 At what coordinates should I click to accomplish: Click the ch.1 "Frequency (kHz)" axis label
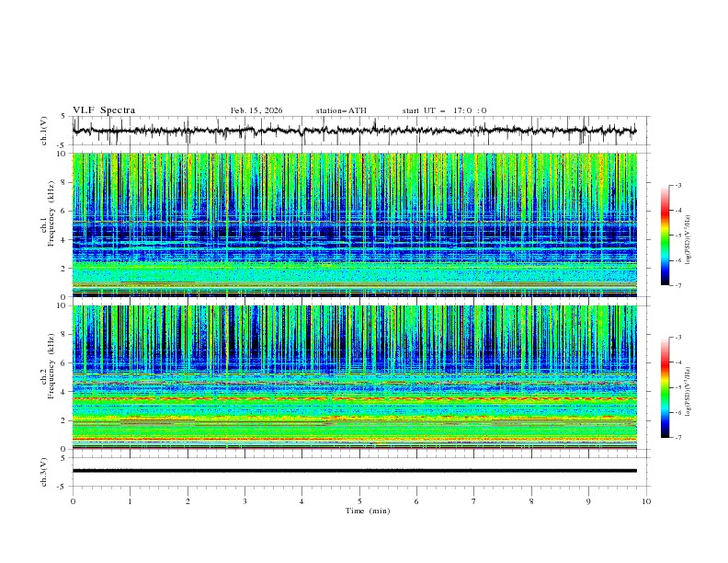click(x=51, y=213)
